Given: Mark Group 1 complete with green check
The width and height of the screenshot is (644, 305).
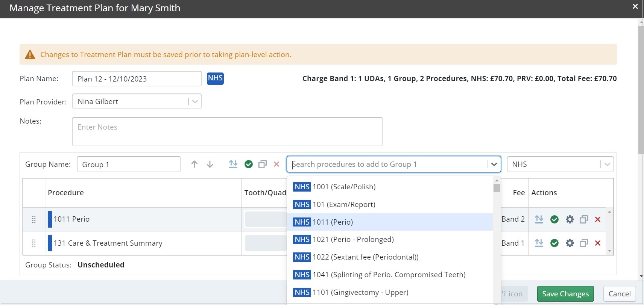Looking at the screenshot, I should click(x=249, y=164).
